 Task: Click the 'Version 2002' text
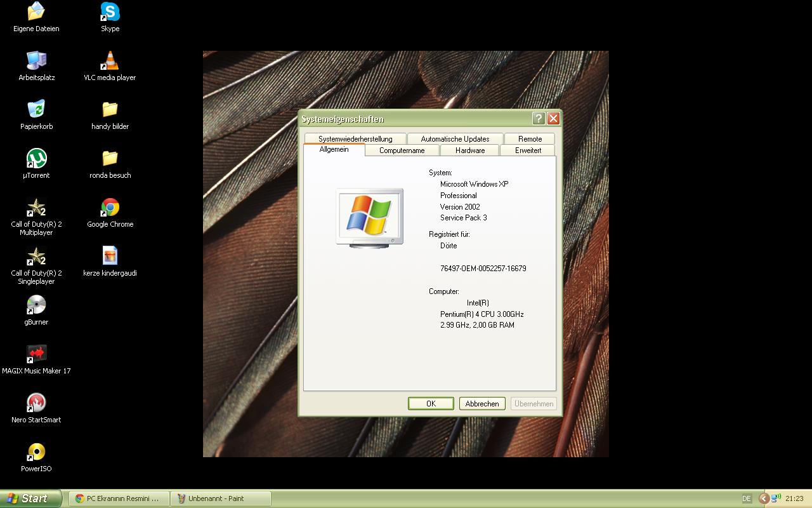click(x=460, y=207)
